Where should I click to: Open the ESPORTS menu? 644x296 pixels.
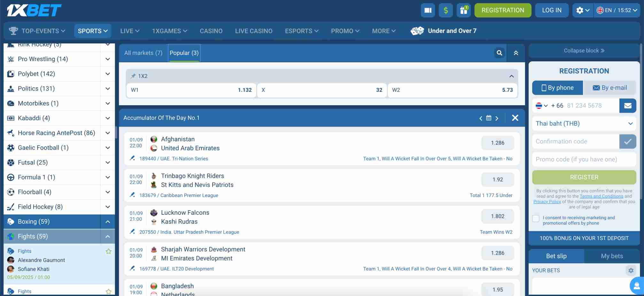click(302, 31)
